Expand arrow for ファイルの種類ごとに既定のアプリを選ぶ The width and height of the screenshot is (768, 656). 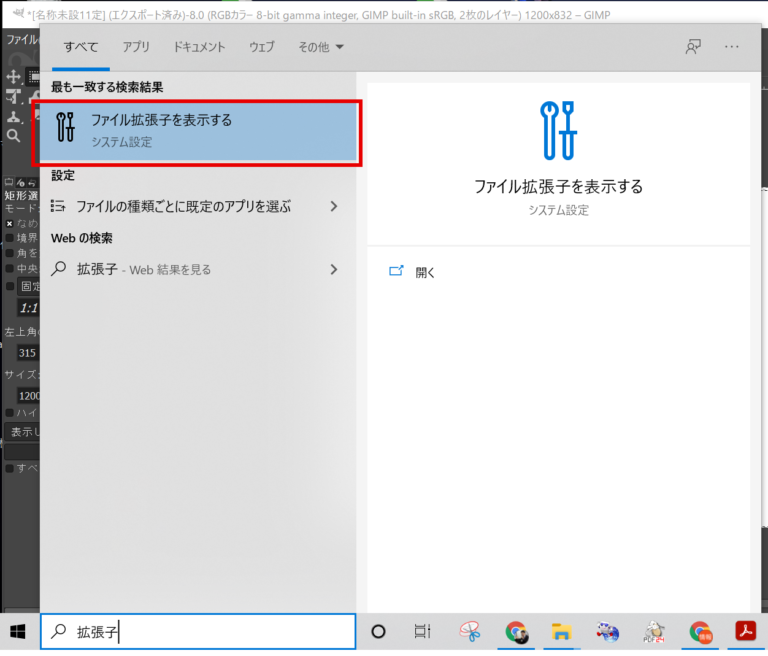click(334, 206)
